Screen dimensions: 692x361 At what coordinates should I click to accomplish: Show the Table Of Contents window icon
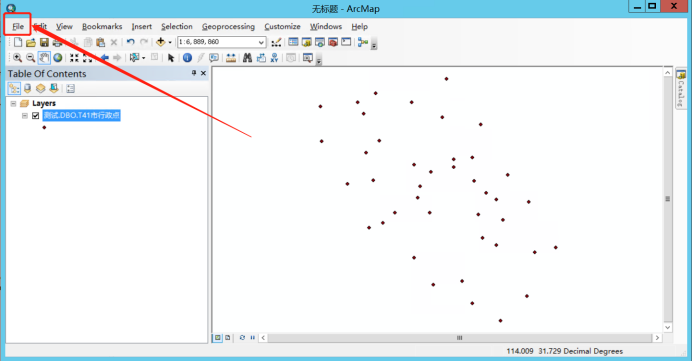tap(293, 42)
